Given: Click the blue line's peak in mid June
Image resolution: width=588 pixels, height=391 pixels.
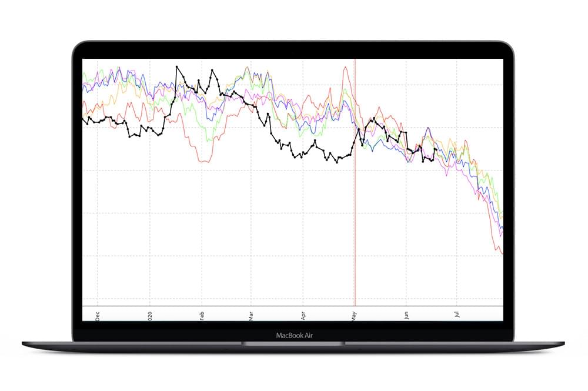Looking at the screenshot, I should [x=427, y=128].
